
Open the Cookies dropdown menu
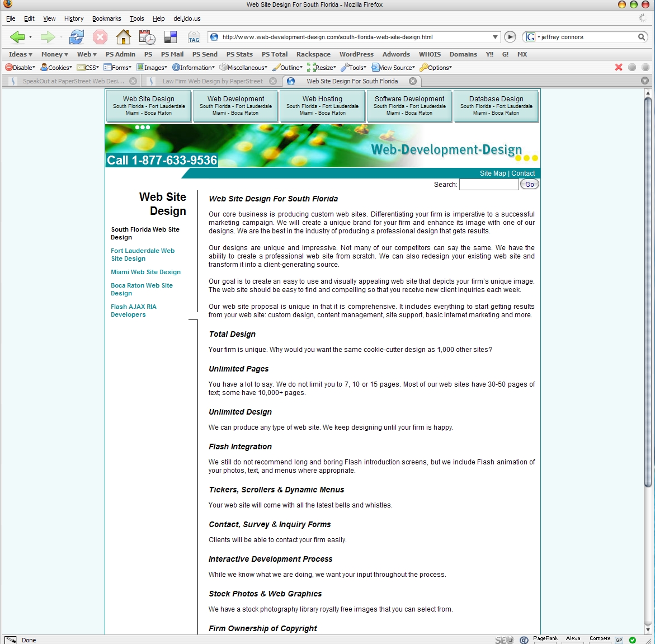tap(56, 67)
